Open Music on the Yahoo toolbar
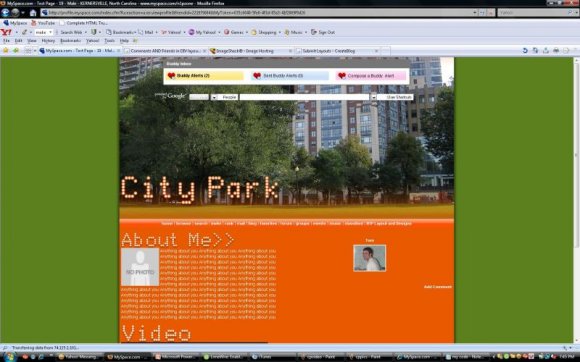The height and width of the screenshot is (362, 580). pyautogui.click(x=293, y=32)
